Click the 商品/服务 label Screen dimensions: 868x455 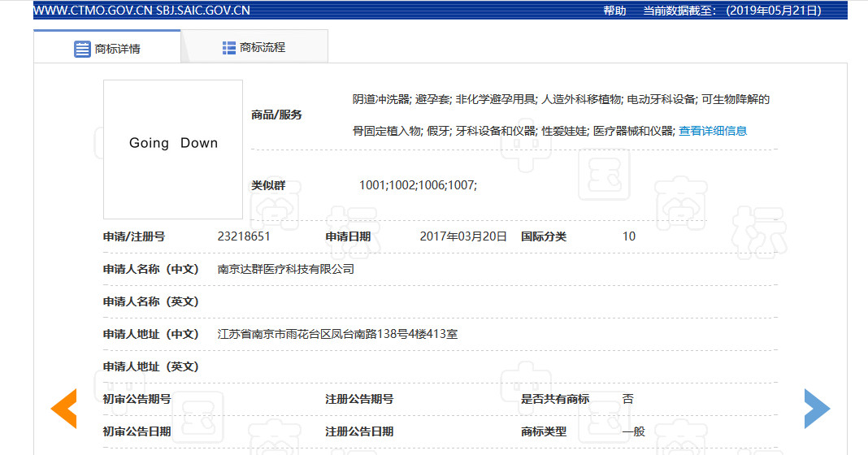[276, 115]
